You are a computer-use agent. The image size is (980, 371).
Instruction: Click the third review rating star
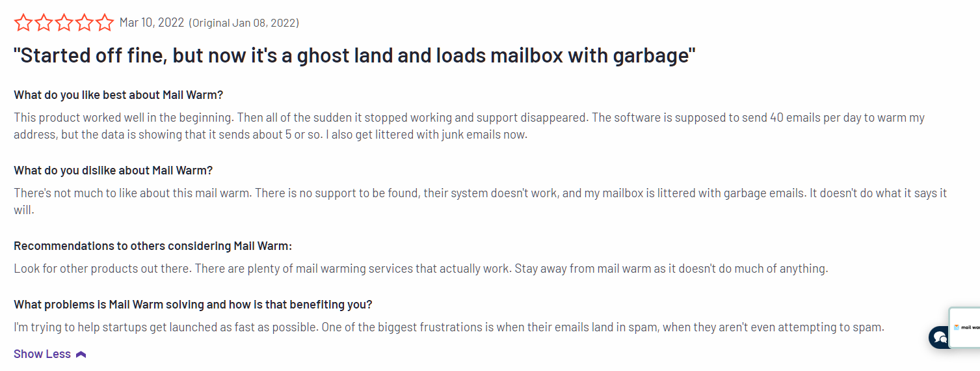tap(64, 23)
